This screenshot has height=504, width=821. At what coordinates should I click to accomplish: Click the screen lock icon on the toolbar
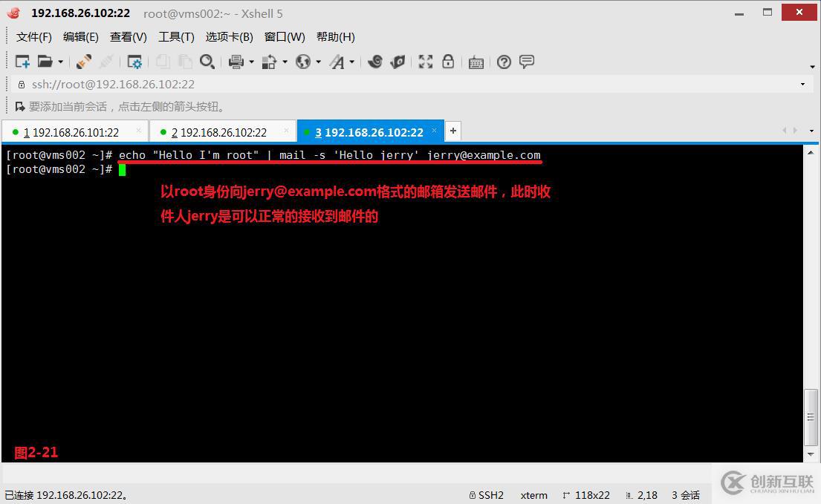[x=448, y=62]
